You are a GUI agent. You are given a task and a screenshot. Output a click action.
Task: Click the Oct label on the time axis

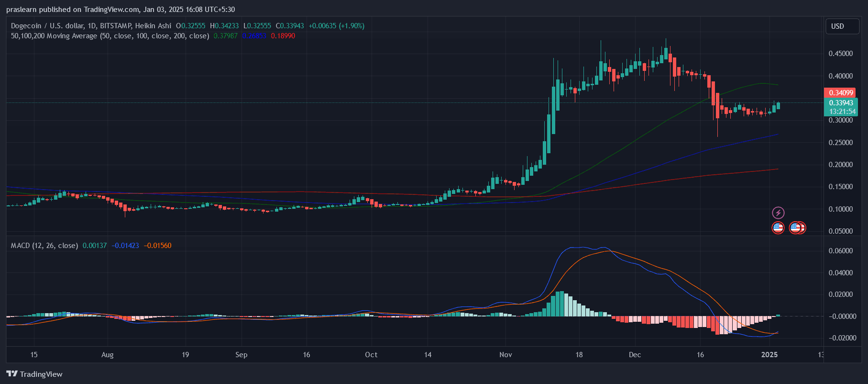coord(371,355)
